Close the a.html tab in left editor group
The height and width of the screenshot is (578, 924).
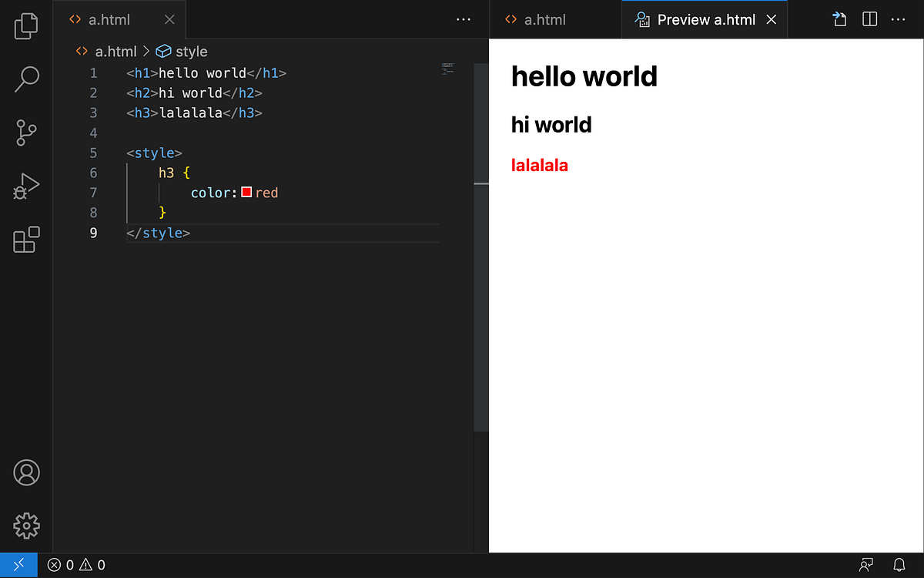(x=169, y=20)
